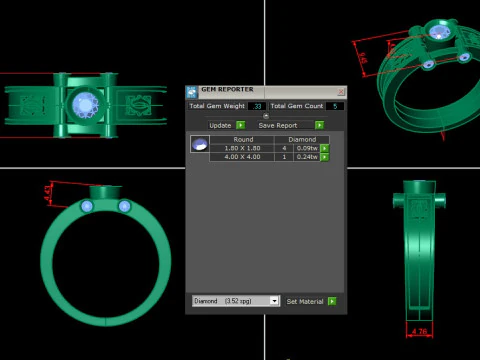
Task: Select the 4.00 X 4.00 gem size cell
Action: click(x=242, y=157)
